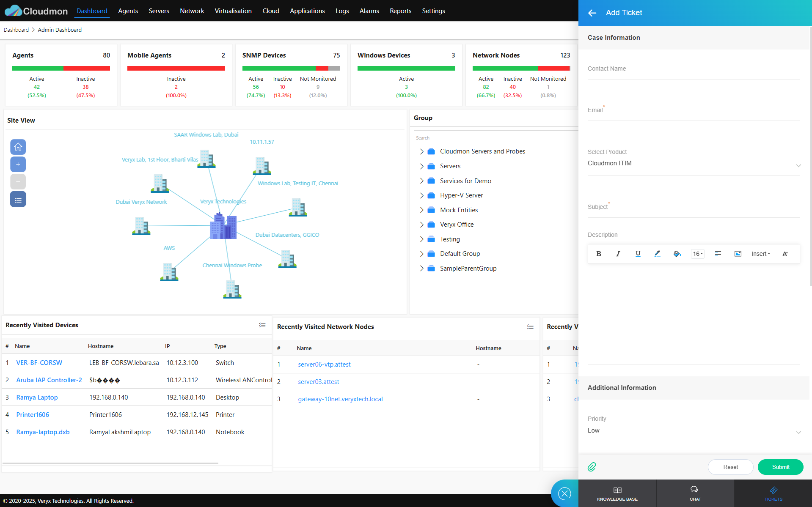Screen dimensions: 812x507
Task: Open the Insert dropdown in editor
Action: tap(760, 254)
